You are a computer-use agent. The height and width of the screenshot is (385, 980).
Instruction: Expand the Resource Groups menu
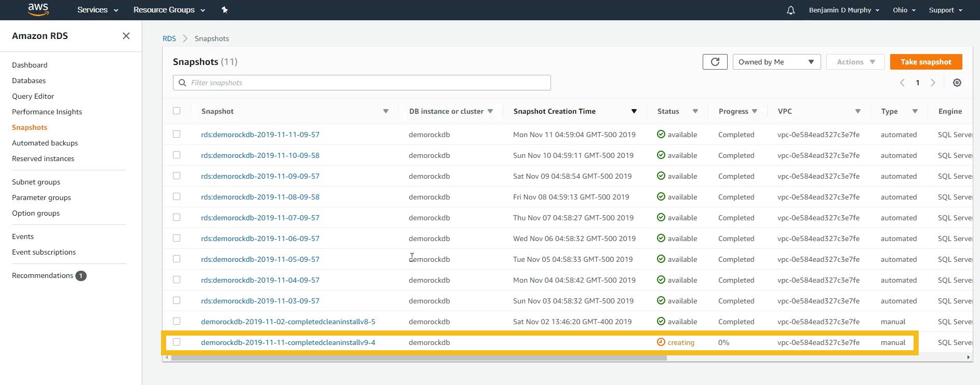169,10
